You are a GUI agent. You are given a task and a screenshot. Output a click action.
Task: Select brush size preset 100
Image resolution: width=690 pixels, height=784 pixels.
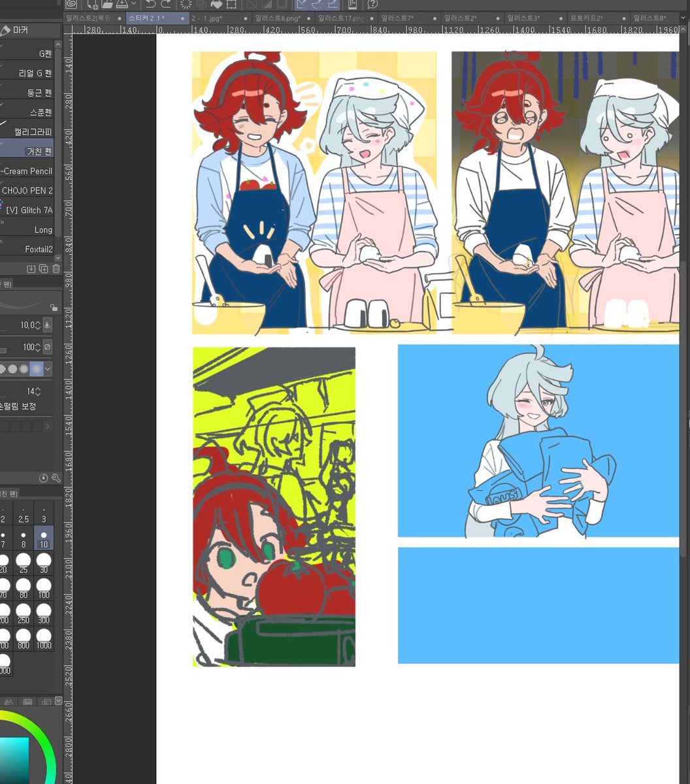click(x=44, y=589)
